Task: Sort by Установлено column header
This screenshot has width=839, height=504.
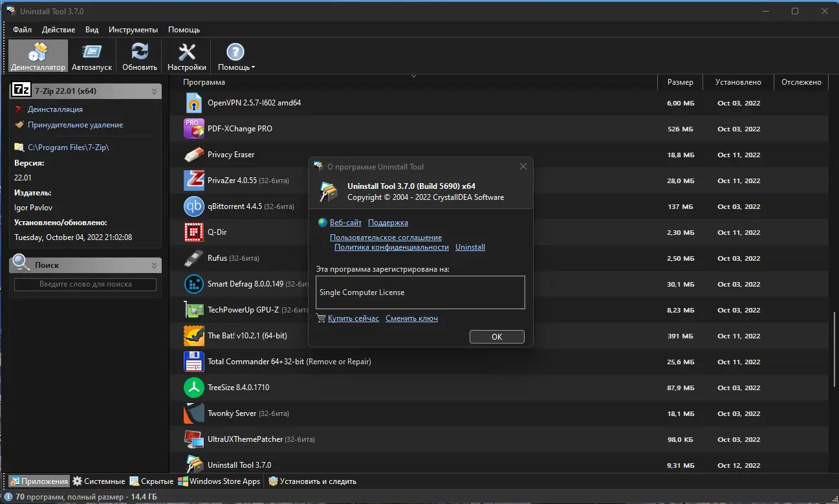Action: pos(738,82)
